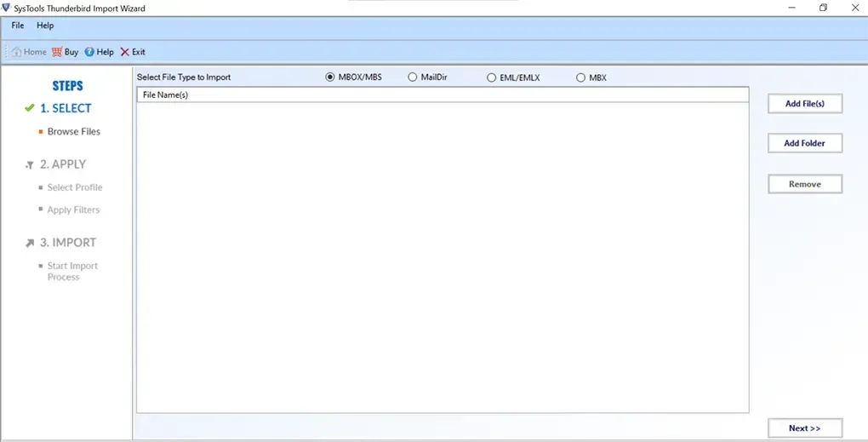Click the Add File(s) button

pos(805,104)
